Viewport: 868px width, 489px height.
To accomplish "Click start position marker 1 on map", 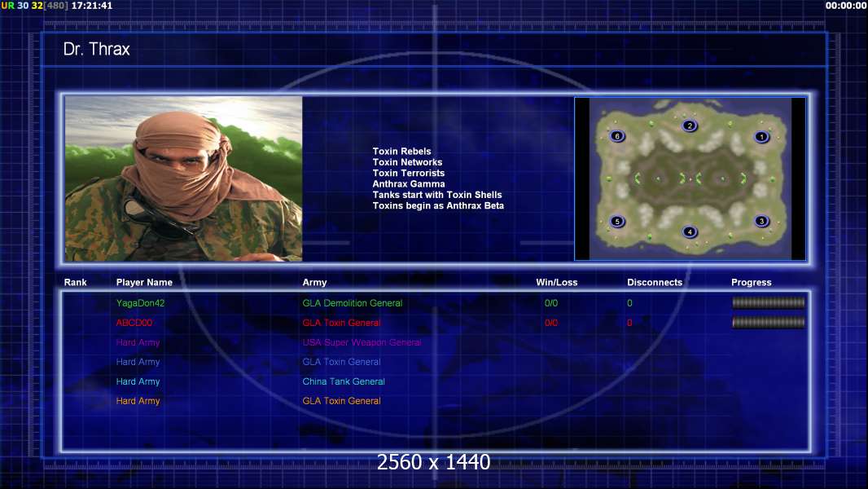I will coord(761,137).
